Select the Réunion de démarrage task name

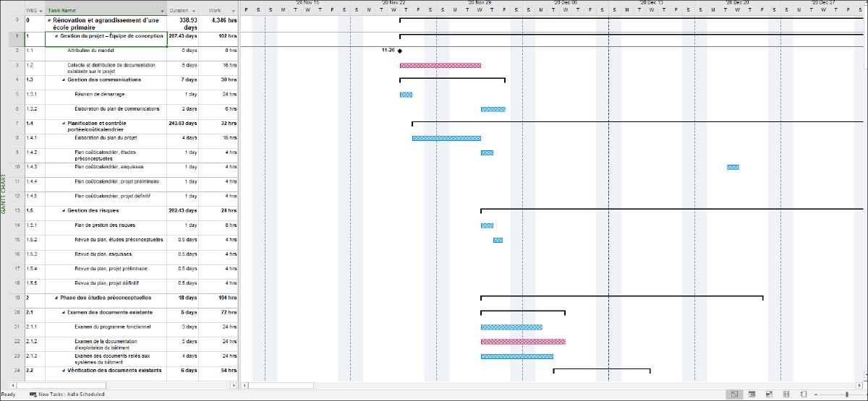coord(99,95)
